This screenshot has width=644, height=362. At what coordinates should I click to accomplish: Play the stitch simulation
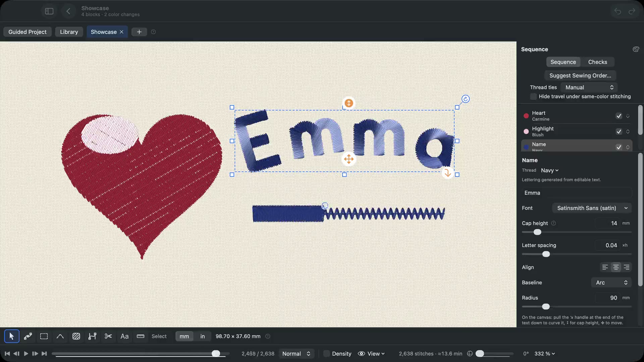(26, 354)
